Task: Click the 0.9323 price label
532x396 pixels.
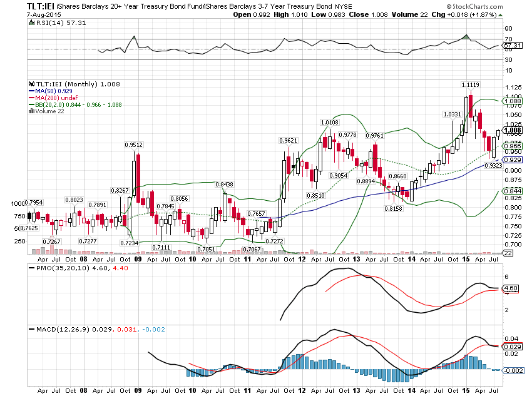Action: tap(493, 165)
